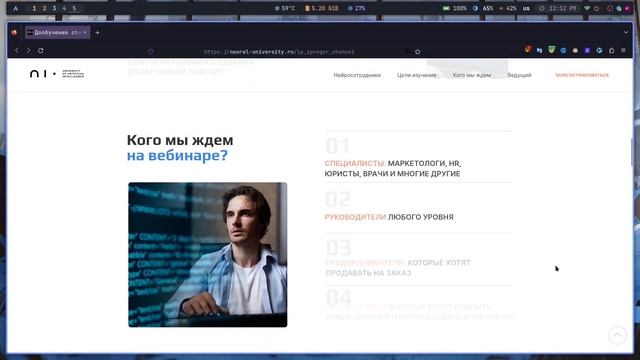Image resolution: width=640 pixels, height=360 pixels.
Task: Go forward with the forward arrow
Action: (x=29, y=51)
